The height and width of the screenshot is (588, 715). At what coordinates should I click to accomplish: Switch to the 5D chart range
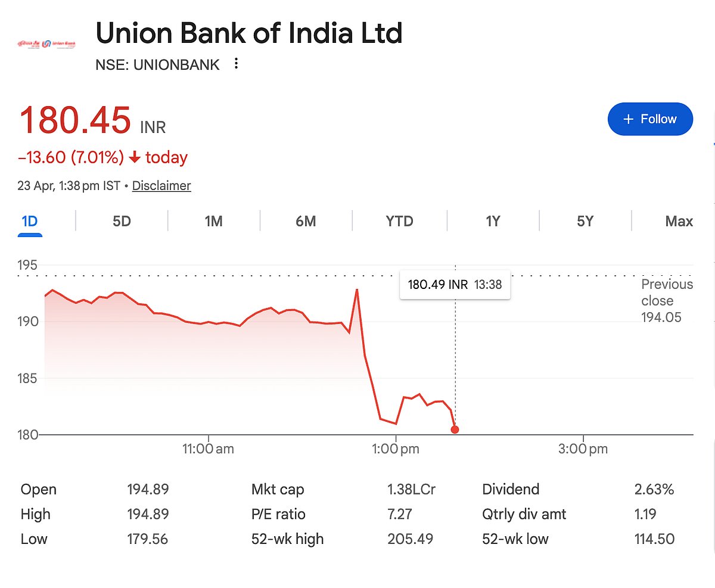tap(122, 222)
